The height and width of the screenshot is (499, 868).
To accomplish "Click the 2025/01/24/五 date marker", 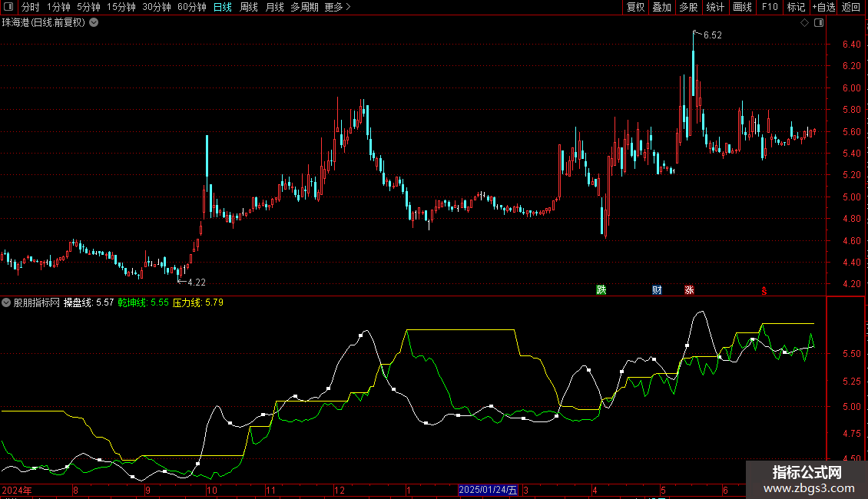I will (488, 490).
